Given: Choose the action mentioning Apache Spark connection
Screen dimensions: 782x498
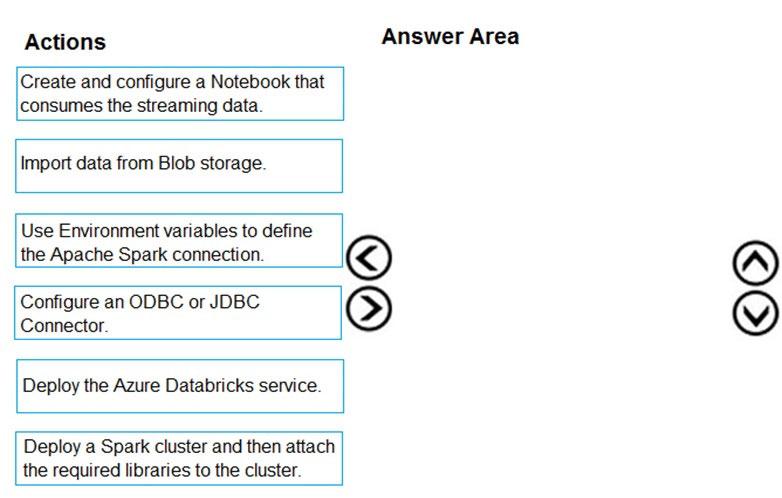Looking at the screenshot, I should (x=179, y=241).
